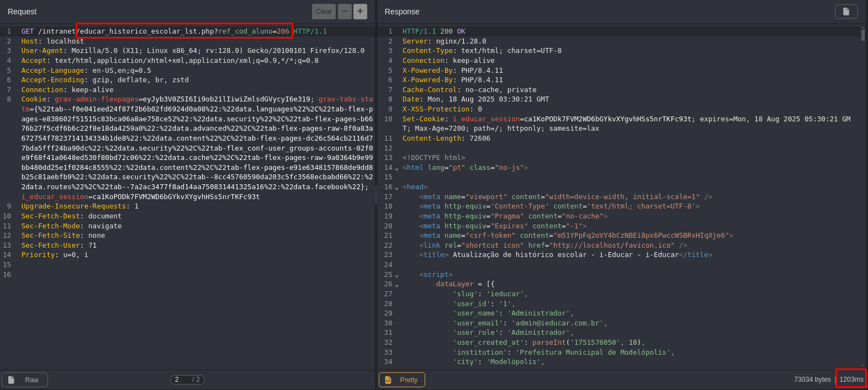Click the 'city': 'Modelópolis' line
Screen dimensions: 868x390
499,362
